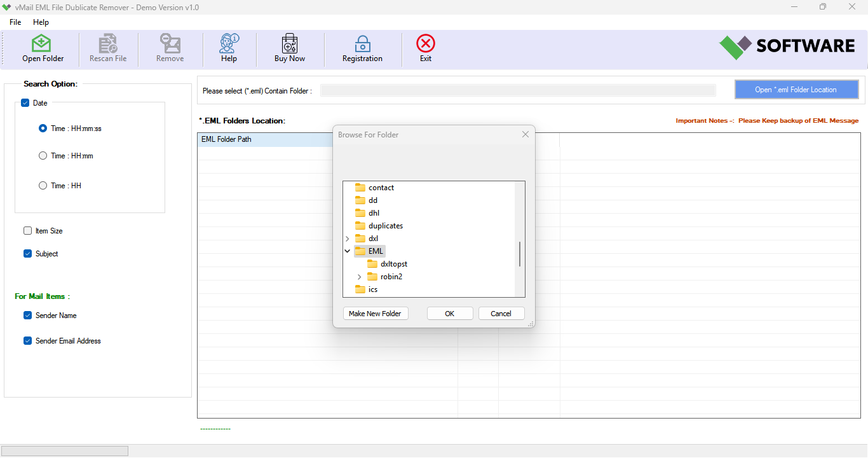This screenshot has width=868, height=458.
Task: Open the File menu
Action: pos(15,22)
